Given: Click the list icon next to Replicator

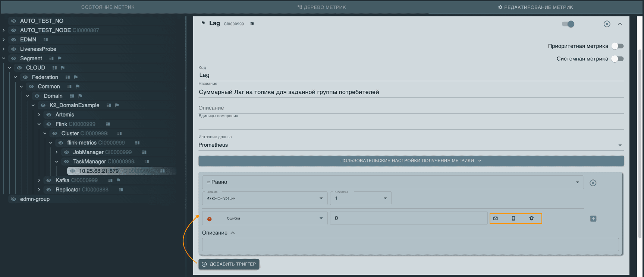Looking at the screenshot, I should [x=121, y=190].
